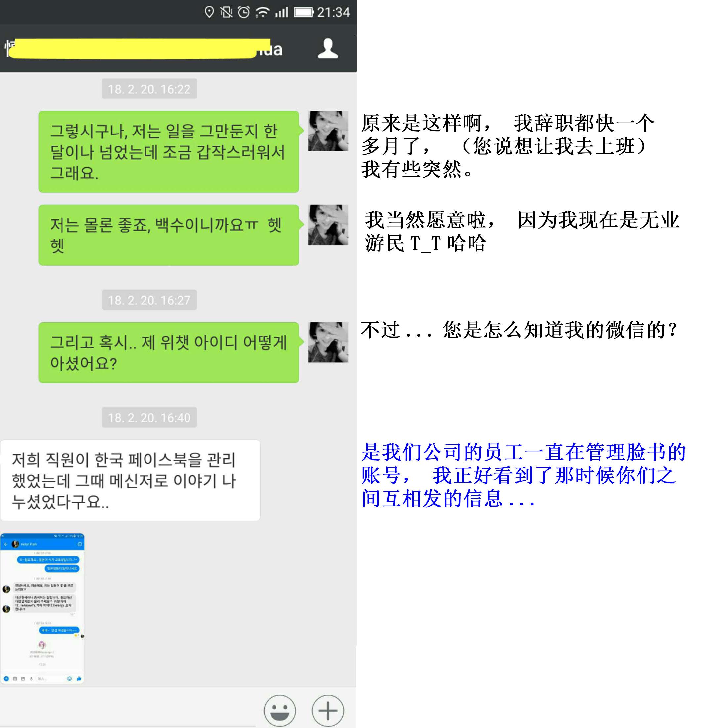Open the contact profile icon in chat header

coord(328,49)
